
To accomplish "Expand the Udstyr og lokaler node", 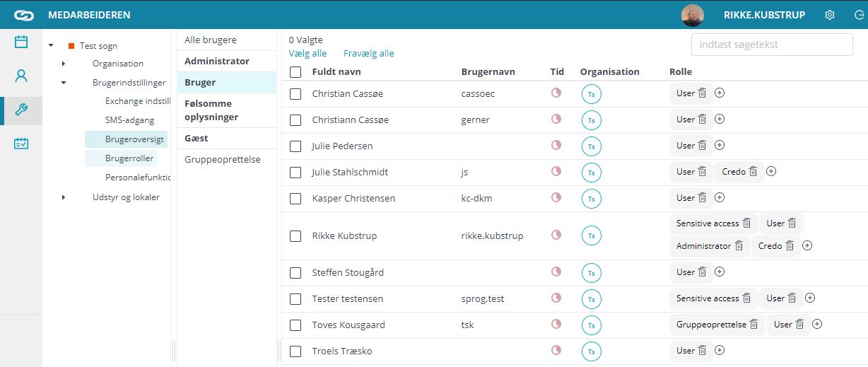I will [x=63, y=197].
